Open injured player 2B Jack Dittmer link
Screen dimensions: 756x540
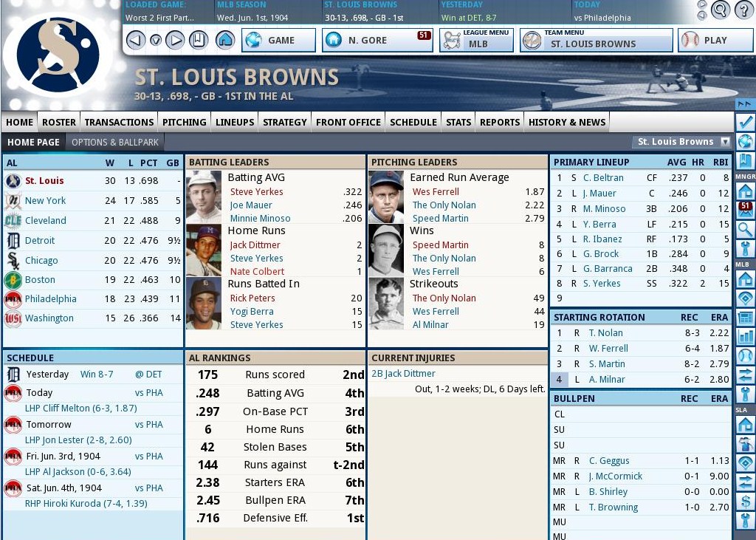pos(403,374)
